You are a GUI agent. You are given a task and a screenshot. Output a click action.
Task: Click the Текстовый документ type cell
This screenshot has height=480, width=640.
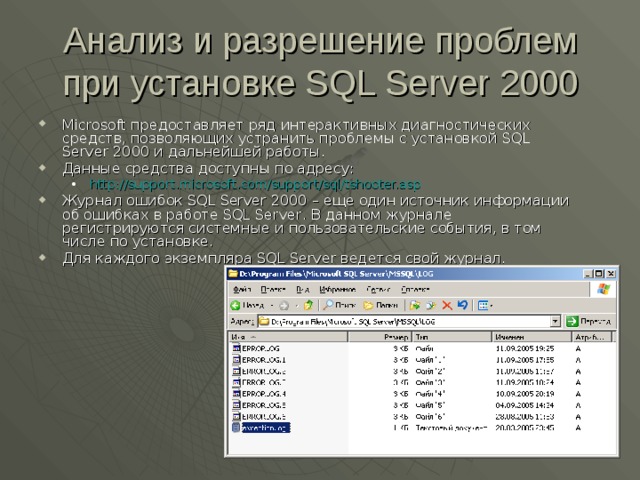(451, 428)
